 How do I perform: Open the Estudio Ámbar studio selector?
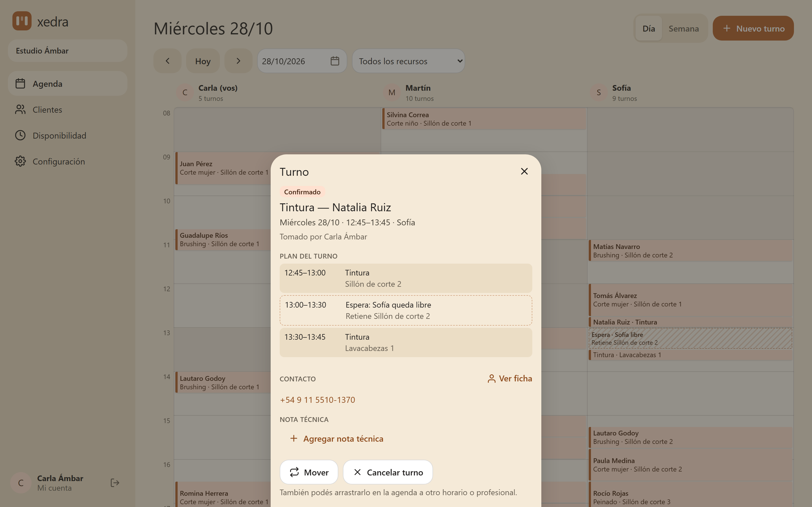click(x=68, y=51)
